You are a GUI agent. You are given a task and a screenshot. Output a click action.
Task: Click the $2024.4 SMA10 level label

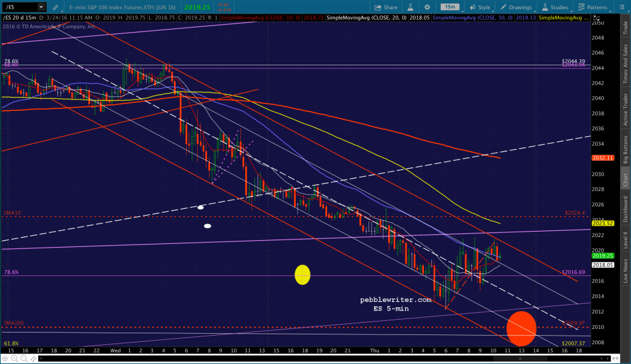[x=575, y=212]
